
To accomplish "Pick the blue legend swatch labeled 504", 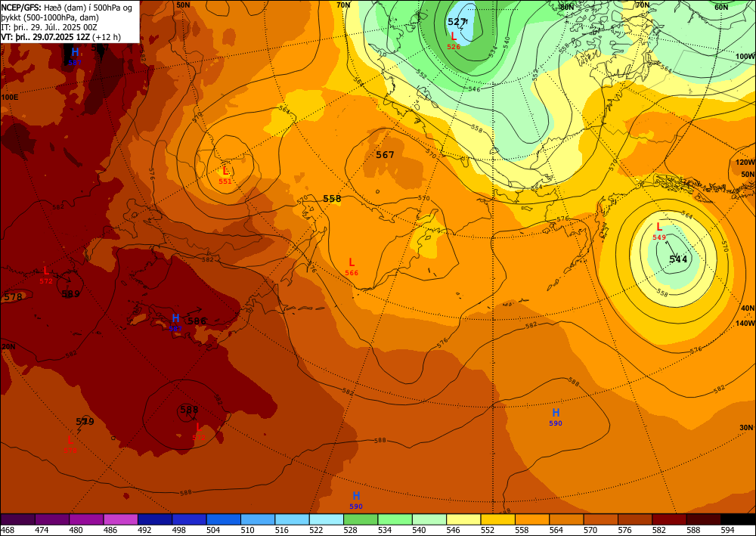I will [x=223, y=519].
